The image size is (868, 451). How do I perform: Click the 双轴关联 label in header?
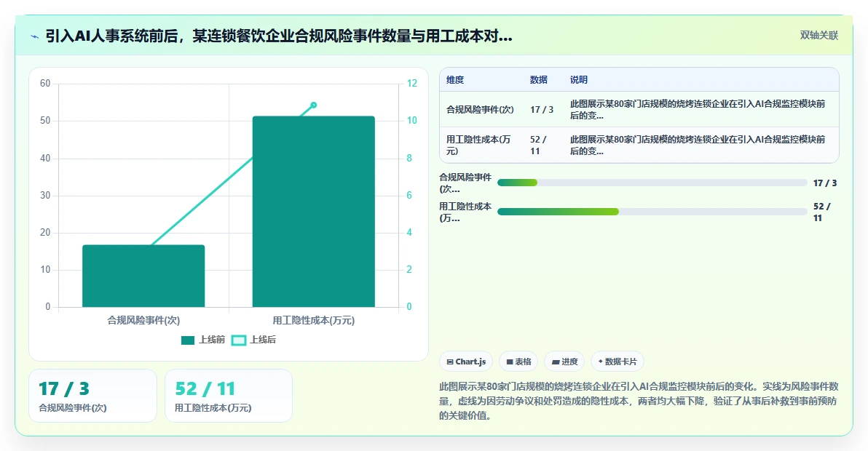click(x=818, y=36)
